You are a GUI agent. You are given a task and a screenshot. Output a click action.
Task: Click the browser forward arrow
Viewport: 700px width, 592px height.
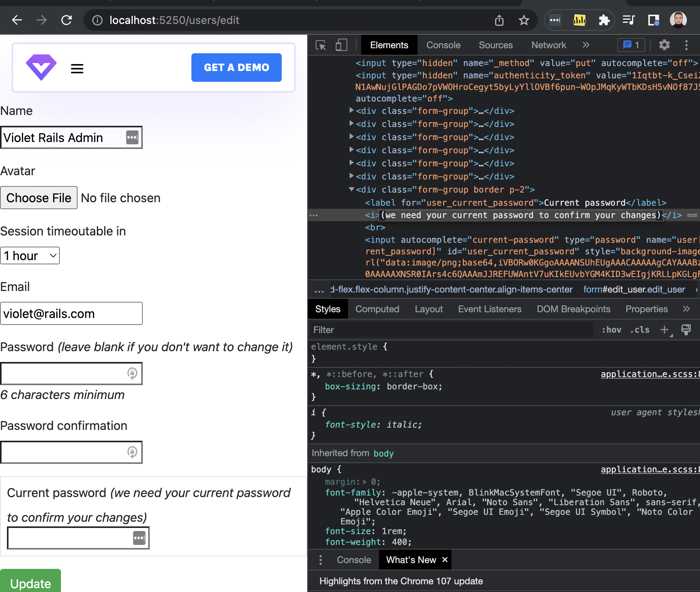click(x=42, y=20)
